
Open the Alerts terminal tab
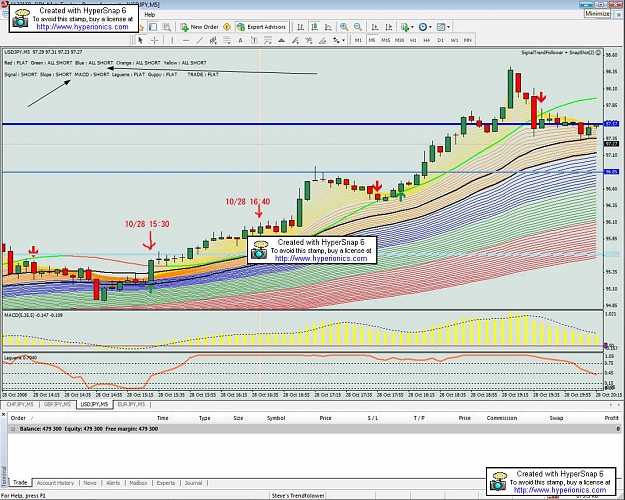113,483
